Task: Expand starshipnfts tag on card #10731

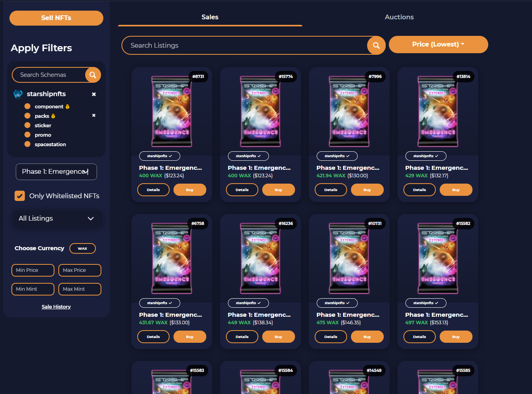Action: [337, 303]
